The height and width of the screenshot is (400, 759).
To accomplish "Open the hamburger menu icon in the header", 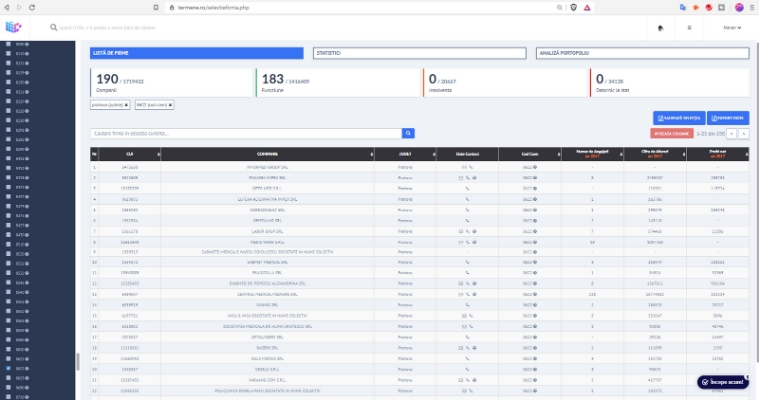I will point(689,28).
